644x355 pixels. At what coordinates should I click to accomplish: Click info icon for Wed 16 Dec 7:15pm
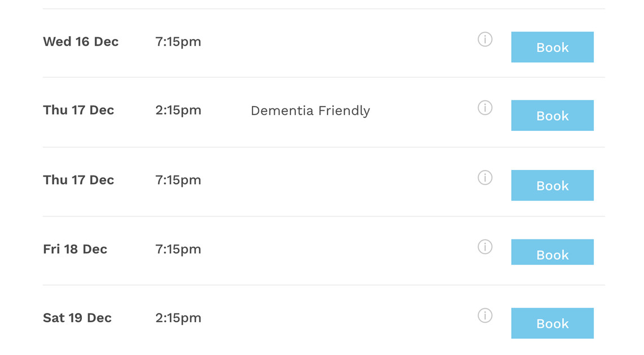(485, 40)
